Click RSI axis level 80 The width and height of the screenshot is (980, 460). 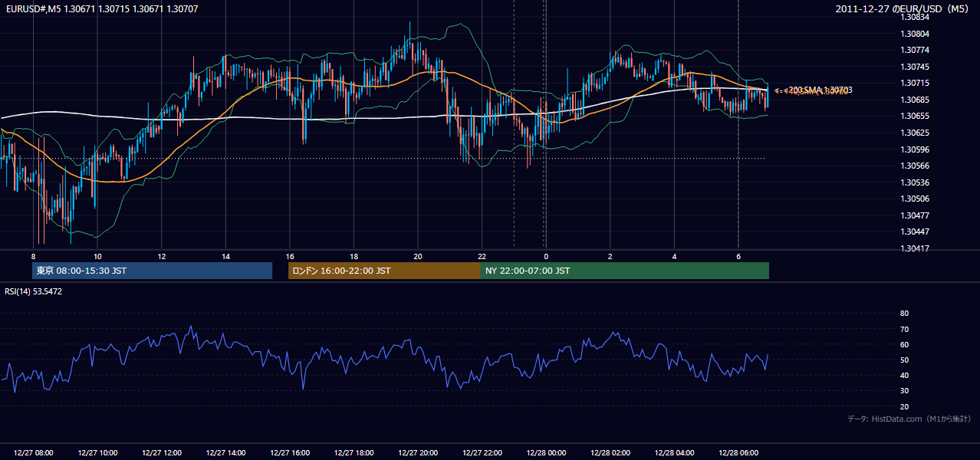tap(904, 314)
